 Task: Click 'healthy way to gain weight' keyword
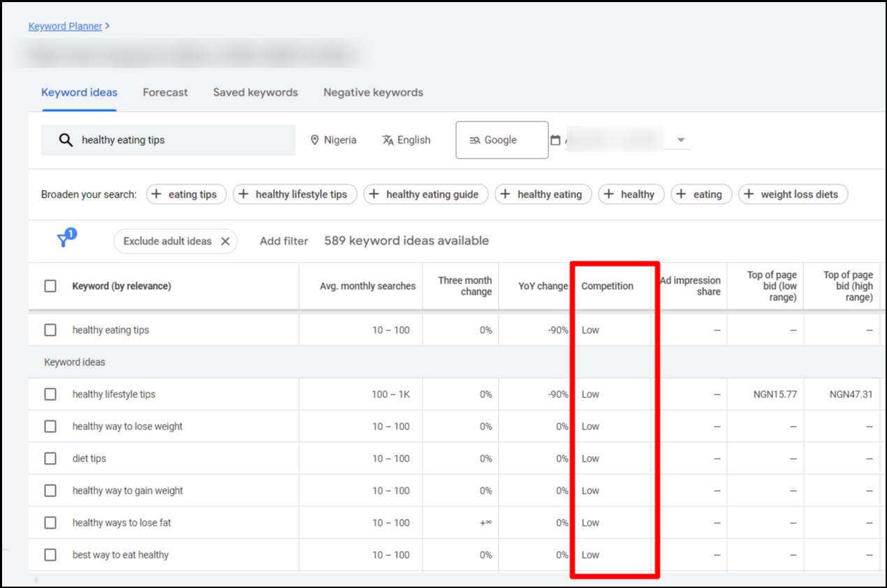click(x=127, y=490)
